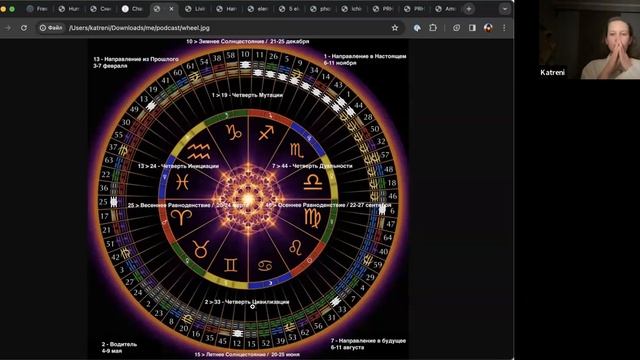
Task: Maximize the window with green button
Action: point(12,9)
